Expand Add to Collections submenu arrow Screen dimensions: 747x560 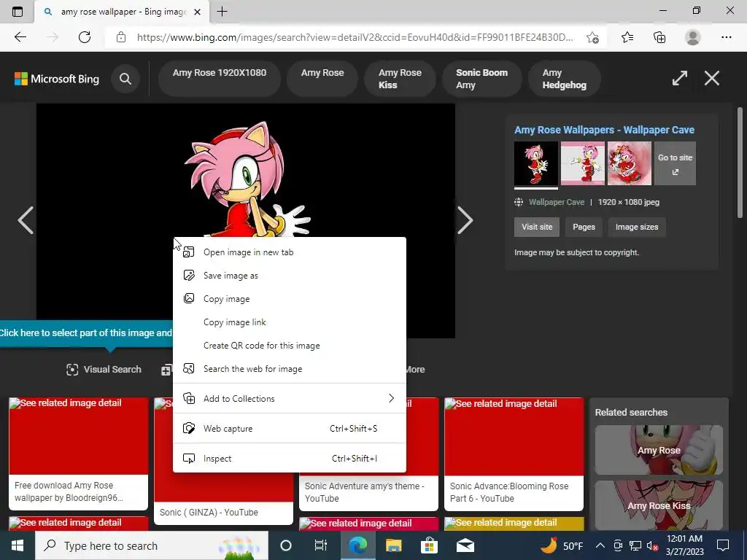pyautogui.click(x=391, y=398)
